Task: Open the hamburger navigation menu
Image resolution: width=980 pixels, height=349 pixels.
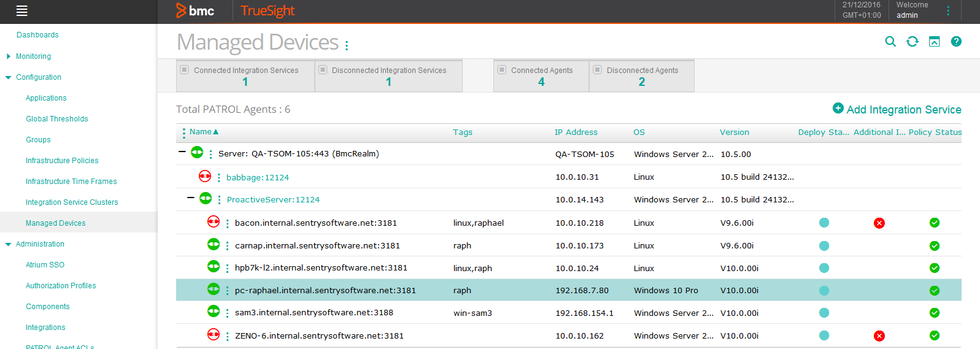Action: point(22,10)
